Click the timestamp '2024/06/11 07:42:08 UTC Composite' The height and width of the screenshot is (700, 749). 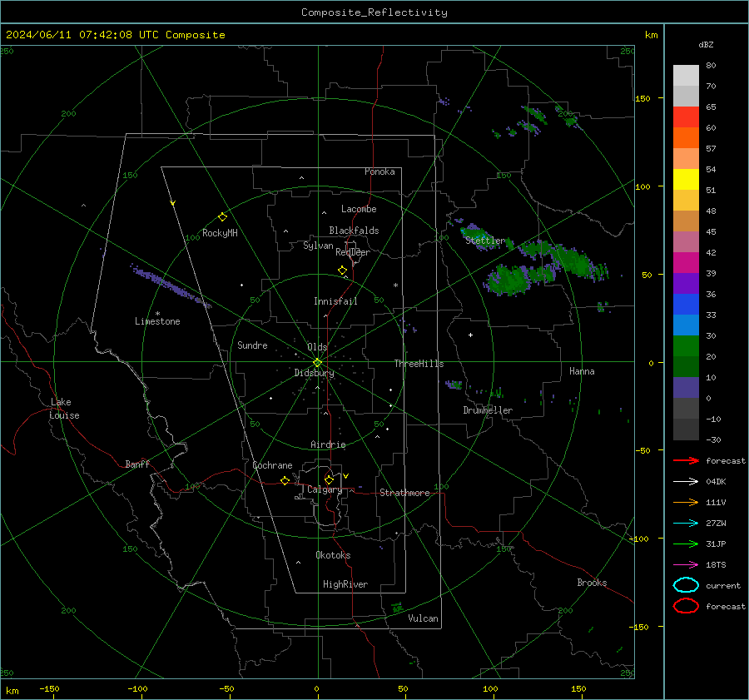[x=115, y=35]
